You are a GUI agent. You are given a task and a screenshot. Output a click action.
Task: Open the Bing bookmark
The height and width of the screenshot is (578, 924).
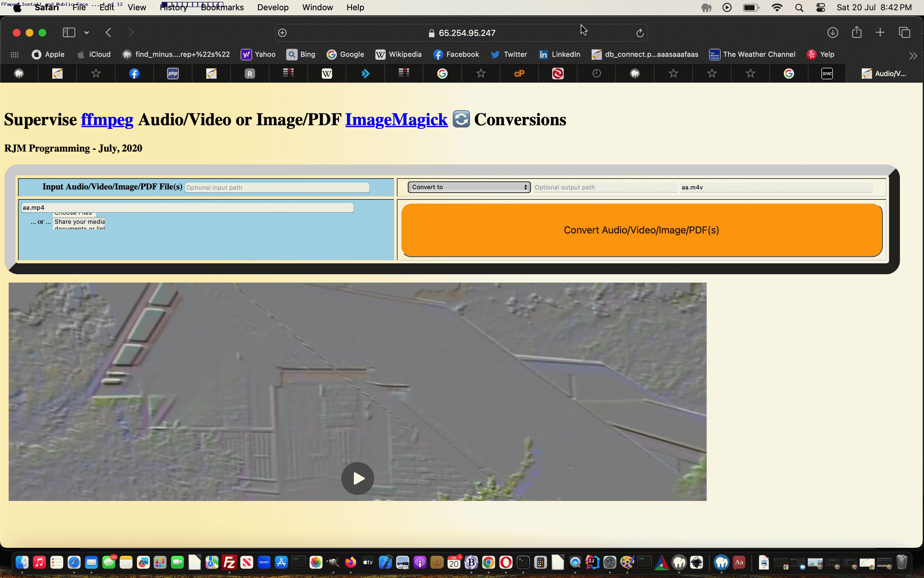(x=301, y=54)
